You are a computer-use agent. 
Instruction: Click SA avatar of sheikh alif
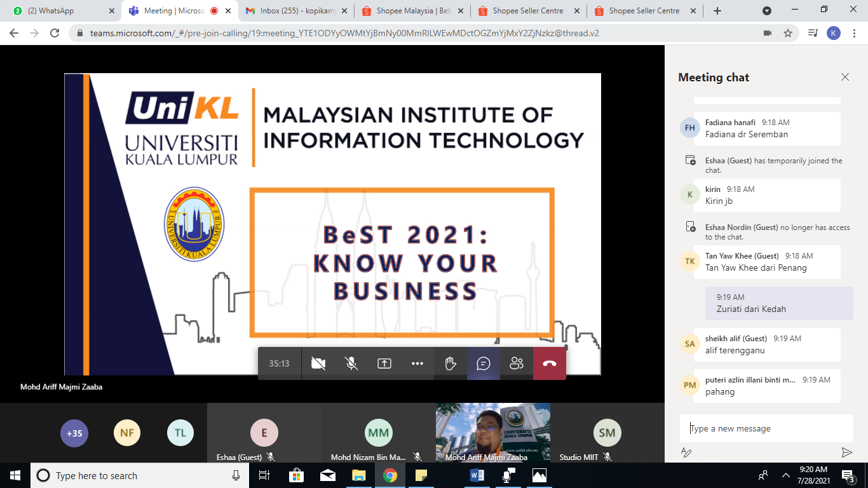point(690,344)
